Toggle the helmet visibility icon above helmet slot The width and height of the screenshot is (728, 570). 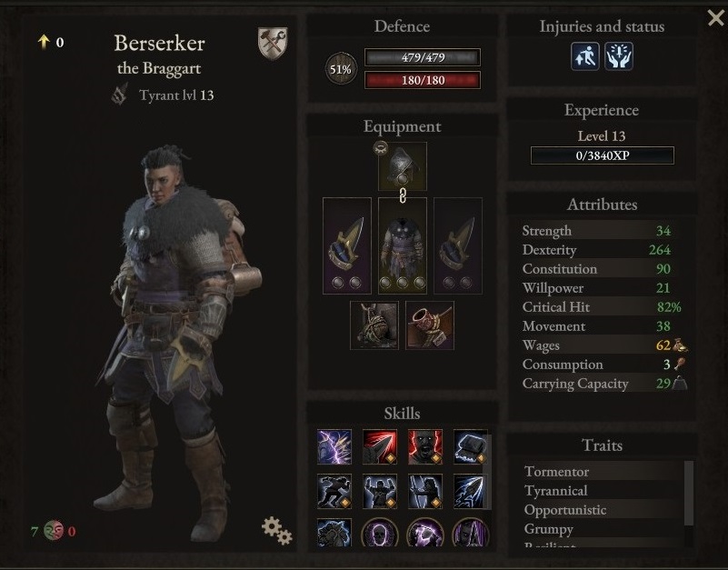[x=381, y=148]
